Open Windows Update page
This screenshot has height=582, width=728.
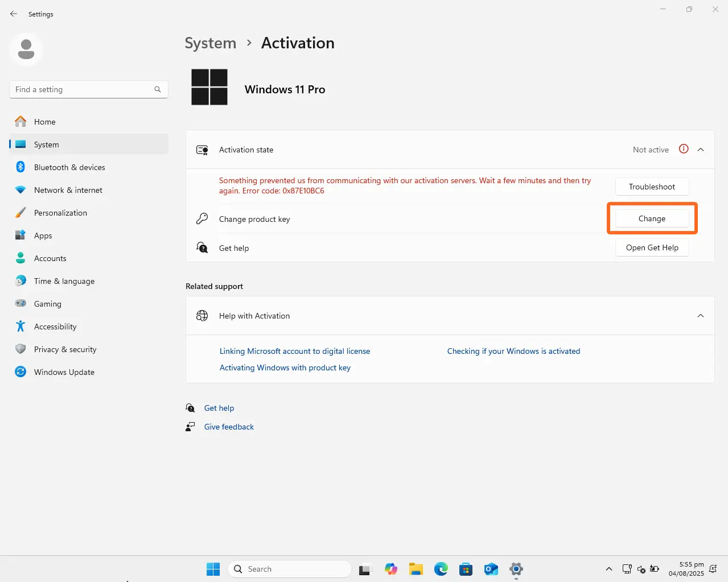click(x=89, y=372)
